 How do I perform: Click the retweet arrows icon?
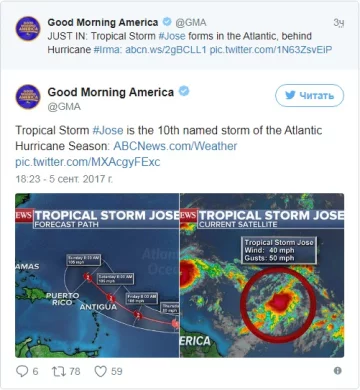pyautogui.click(x=58, y=371)
